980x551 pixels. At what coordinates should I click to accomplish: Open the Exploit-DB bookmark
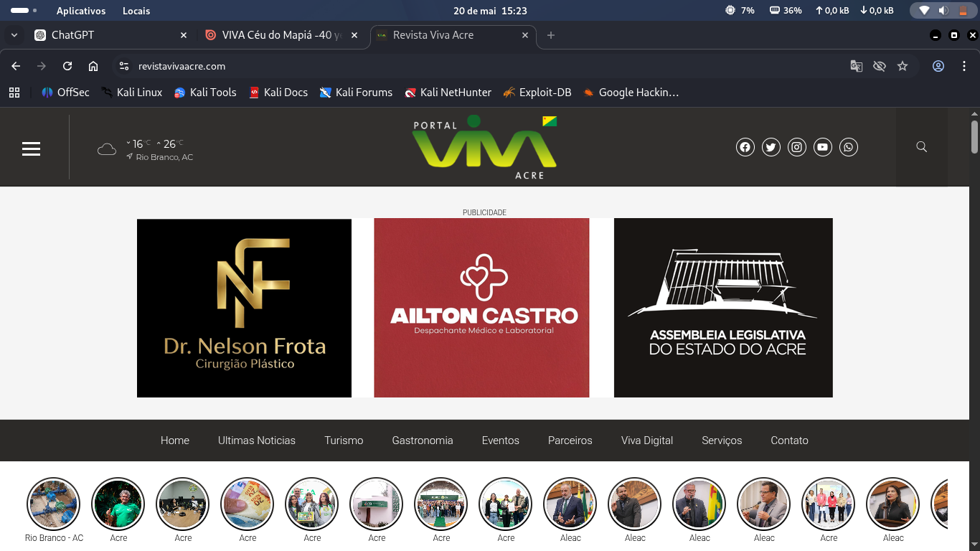[x=537, y=93]
